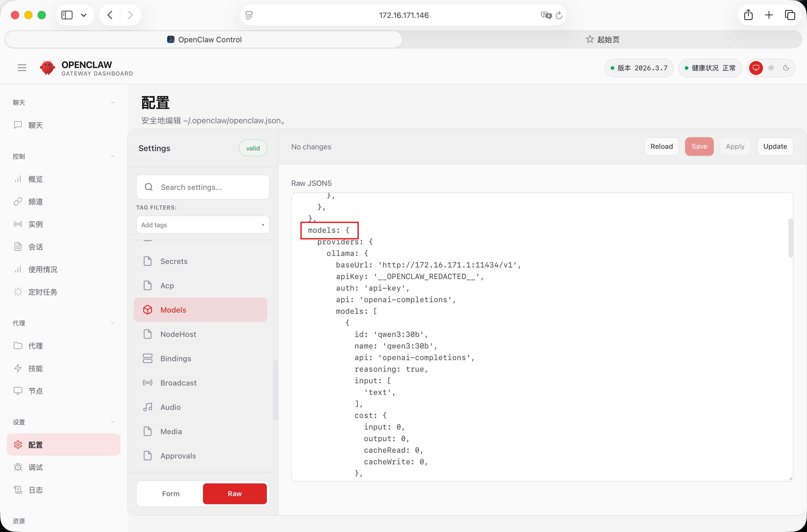Select the Bindings settings section

(x=175, y=358)
